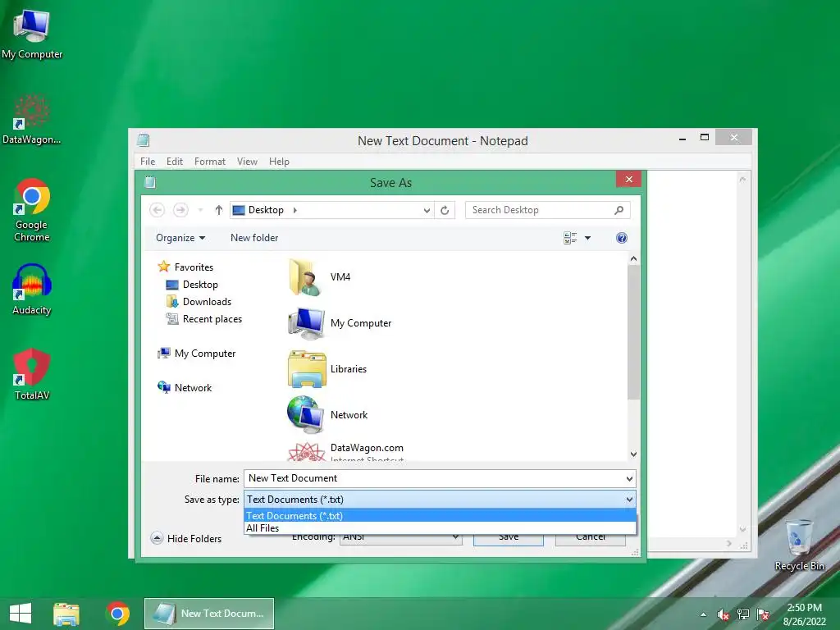Open the address bar previous locations dropdown
Screen dimensions: 840x630
click(x=427, y=210)
